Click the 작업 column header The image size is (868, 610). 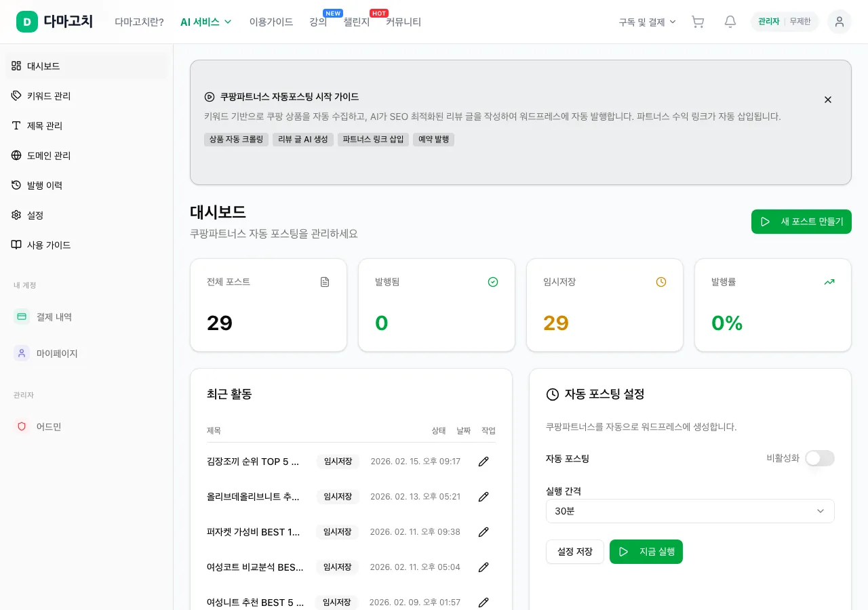pyautogui.click(x=488, y=430)
